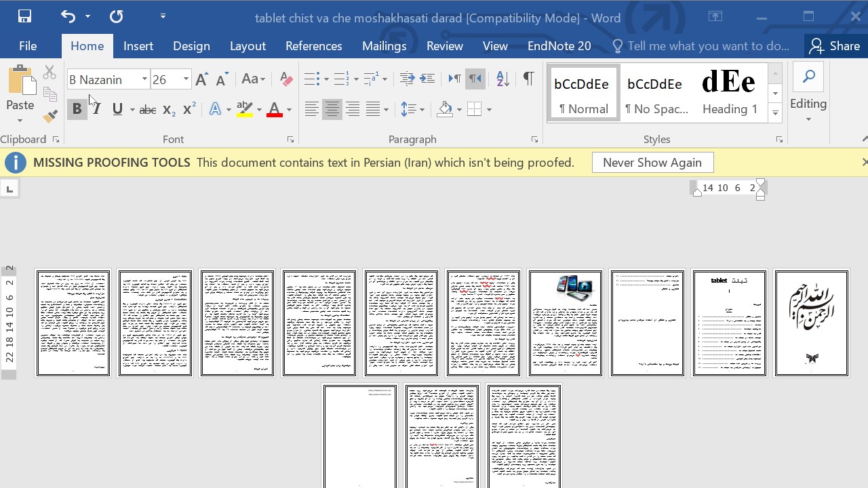Increase font size with Grow Font
Image resolution: width=868 pixels, height=488 pixels.
[201, 79]
